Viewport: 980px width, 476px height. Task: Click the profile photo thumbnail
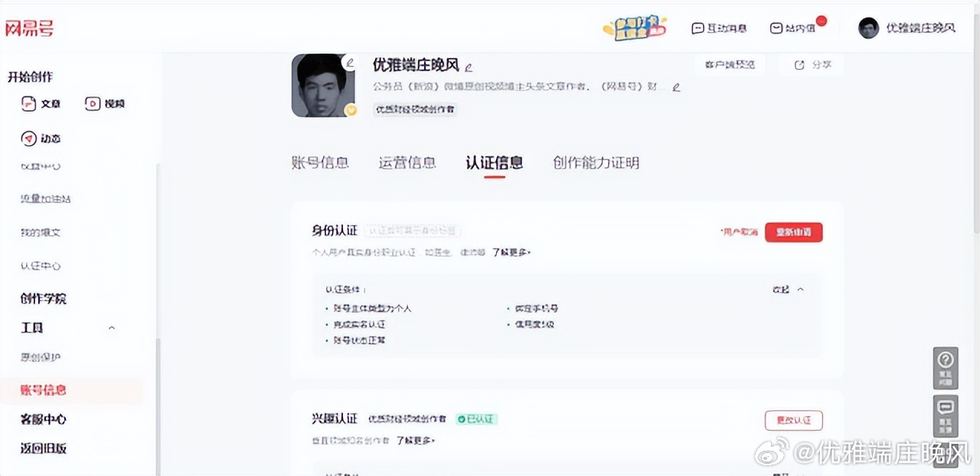click(x=322, y=85)
